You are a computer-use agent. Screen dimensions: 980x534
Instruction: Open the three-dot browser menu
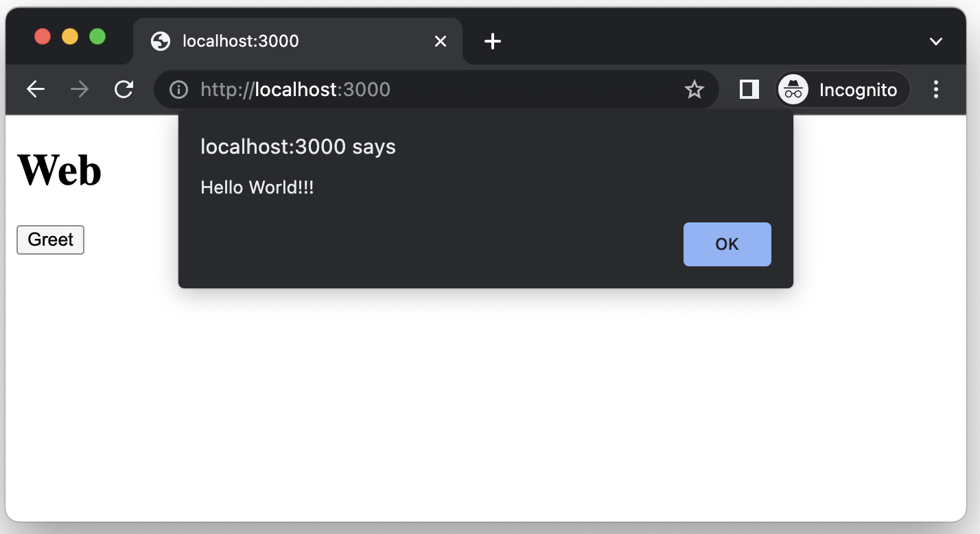tap(935, 89)
